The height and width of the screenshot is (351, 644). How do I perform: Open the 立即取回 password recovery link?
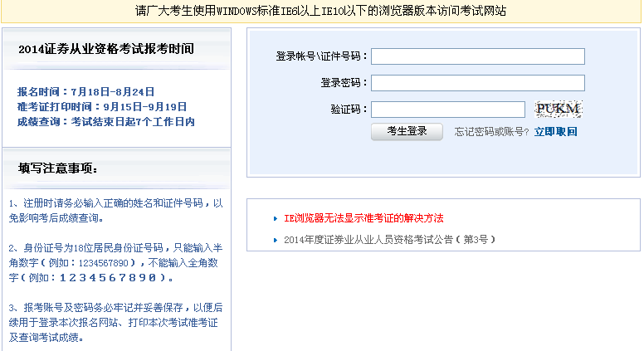point(556,132)
